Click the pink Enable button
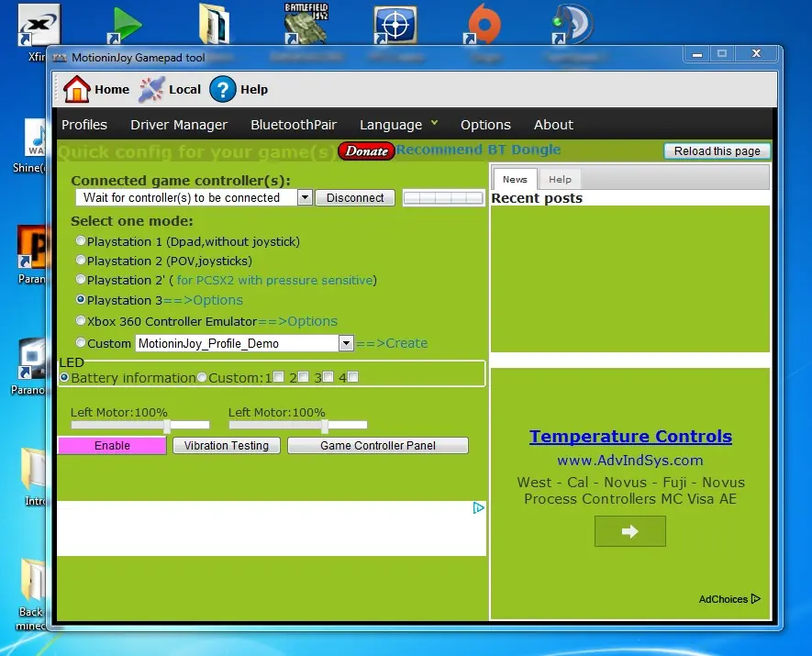 112,445
